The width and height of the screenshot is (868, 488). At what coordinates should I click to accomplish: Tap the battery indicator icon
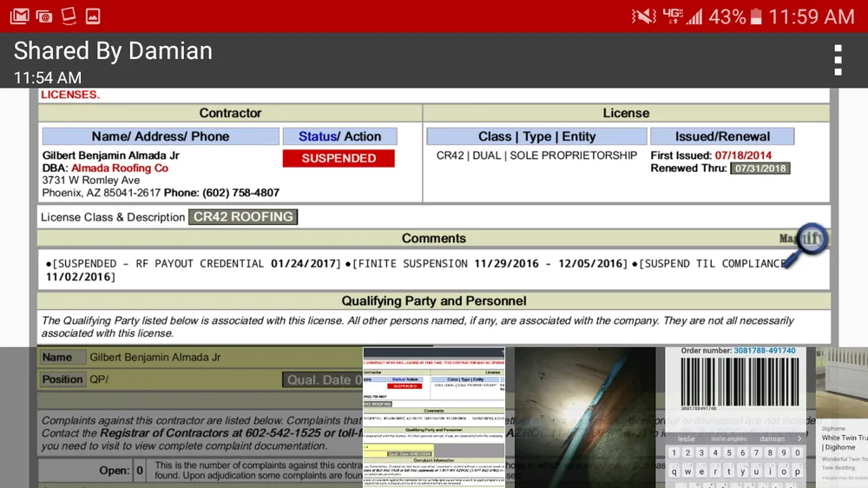755,16
